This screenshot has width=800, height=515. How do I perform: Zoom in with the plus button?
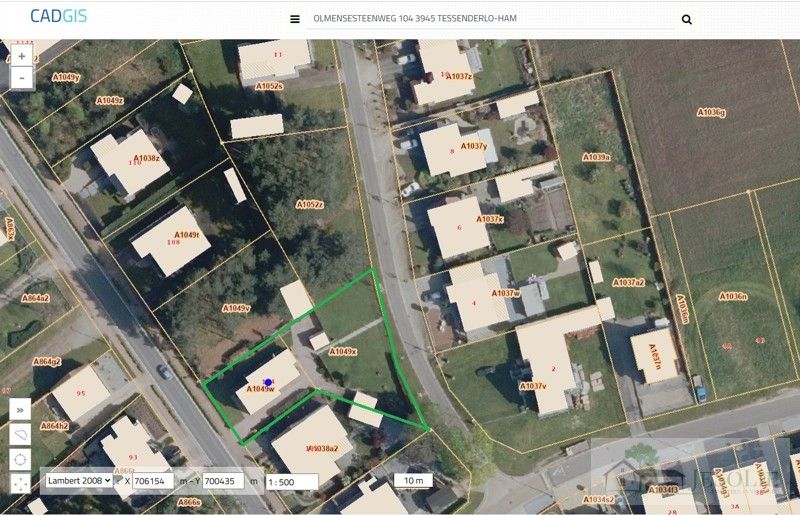21,56
